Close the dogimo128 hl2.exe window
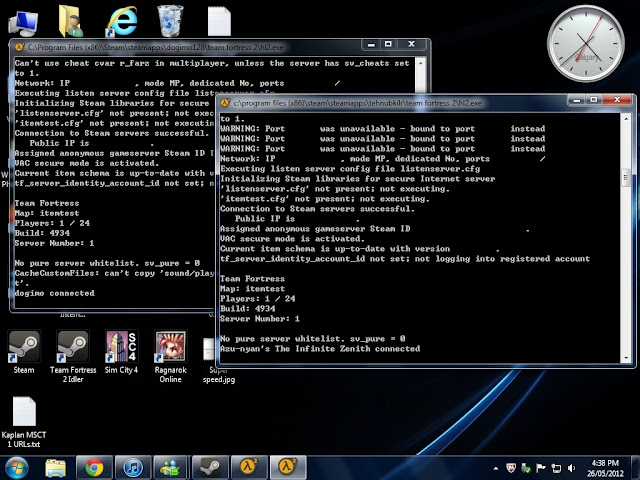 [x=412, y=44]
